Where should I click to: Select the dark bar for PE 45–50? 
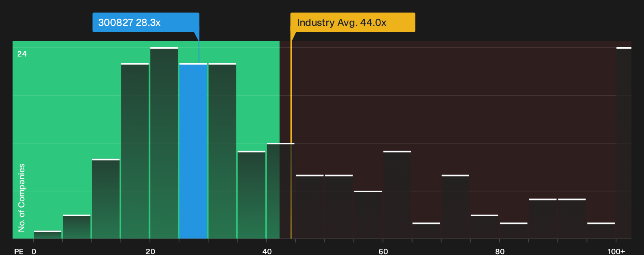tap(310, 207)
